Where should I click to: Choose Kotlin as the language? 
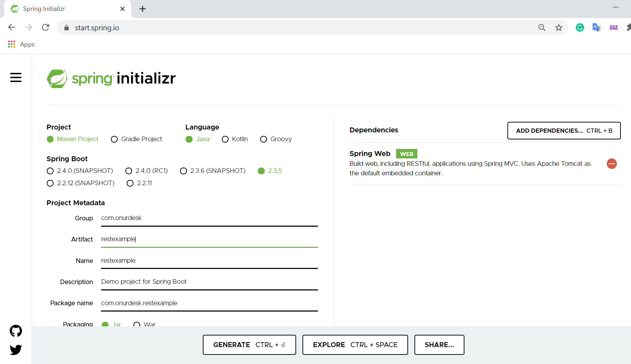pyautogui.click(x=225, y=139)
